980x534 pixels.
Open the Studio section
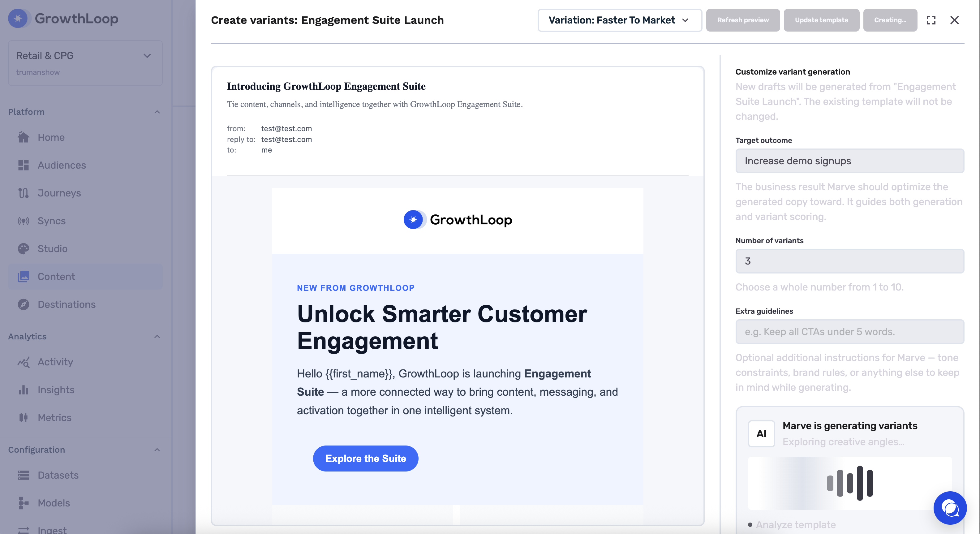85,248
